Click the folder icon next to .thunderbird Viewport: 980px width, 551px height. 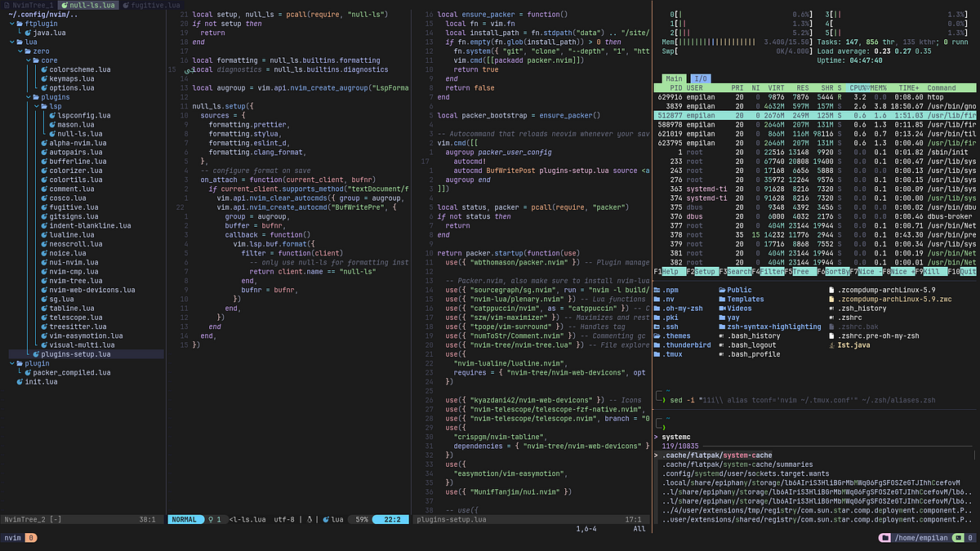click(658, 345)
